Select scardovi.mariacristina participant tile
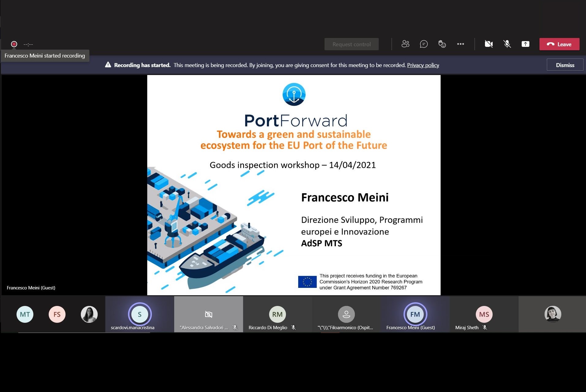586x392 pixels. [x=140, y=314]
